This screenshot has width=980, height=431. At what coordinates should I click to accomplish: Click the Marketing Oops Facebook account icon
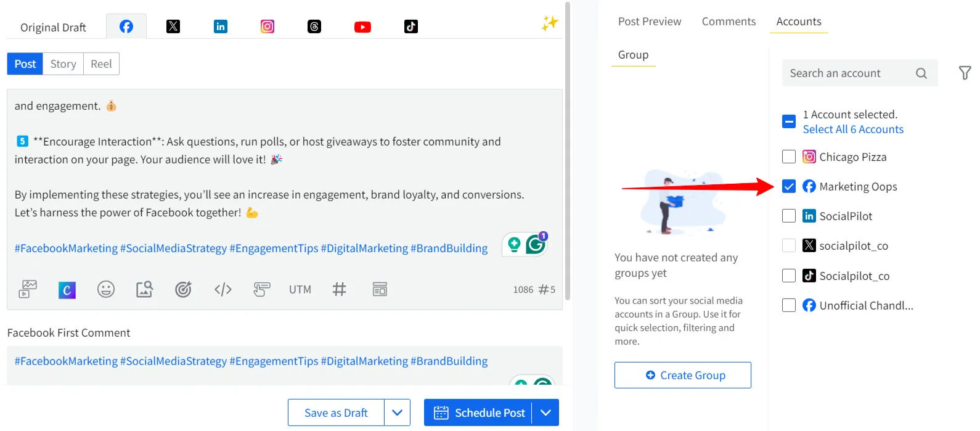click(809, 186)
